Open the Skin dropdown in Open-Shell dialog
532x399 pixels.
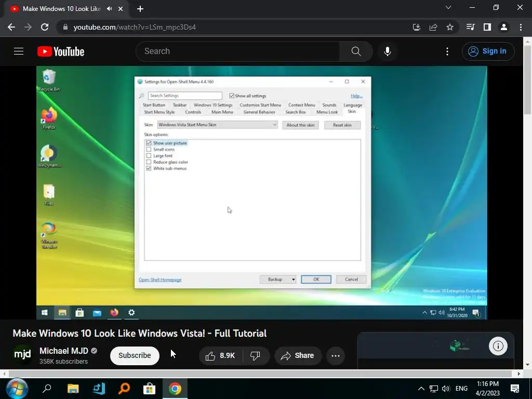click(217, 125)
